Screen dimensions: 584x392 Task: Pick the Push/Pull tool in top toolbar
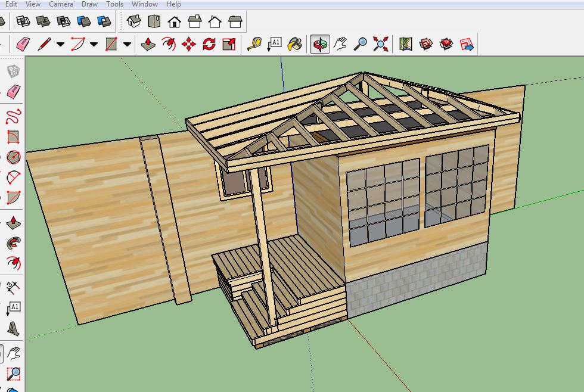tap(148, 44)
